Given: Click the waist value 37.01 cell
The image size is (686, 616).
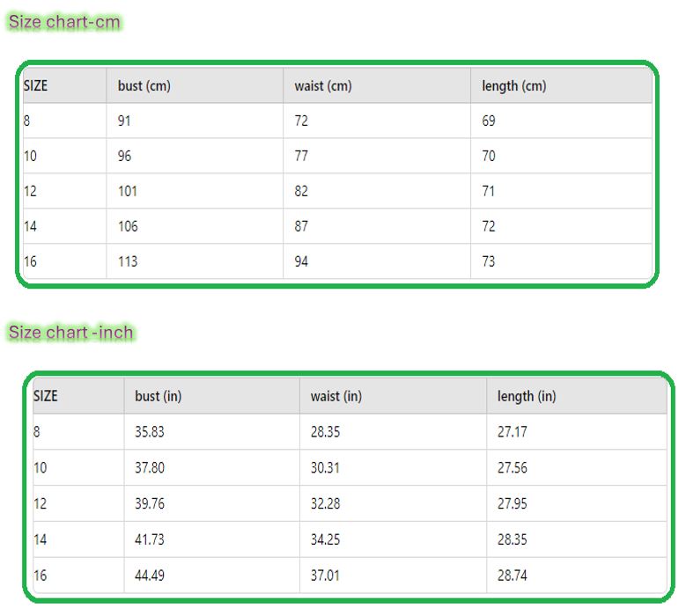Looking at the screenshot, I should pyautogui.click(x=325, y=576).
